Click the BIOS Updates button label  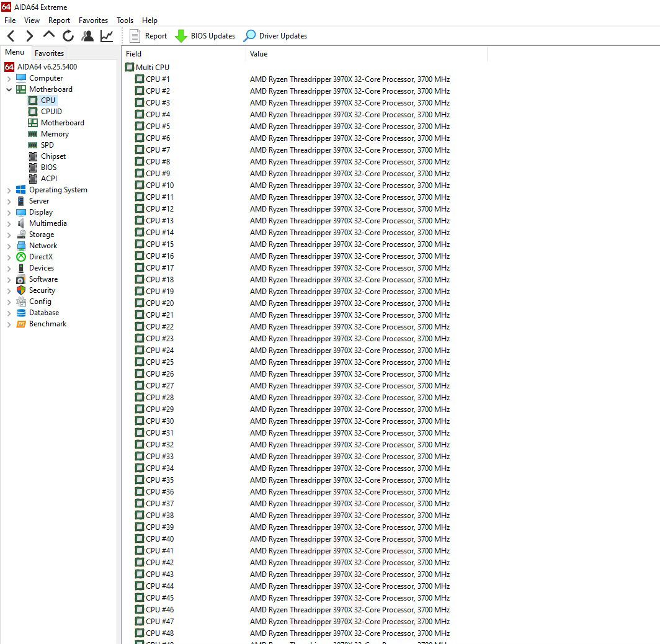click(x=213, y=36)
